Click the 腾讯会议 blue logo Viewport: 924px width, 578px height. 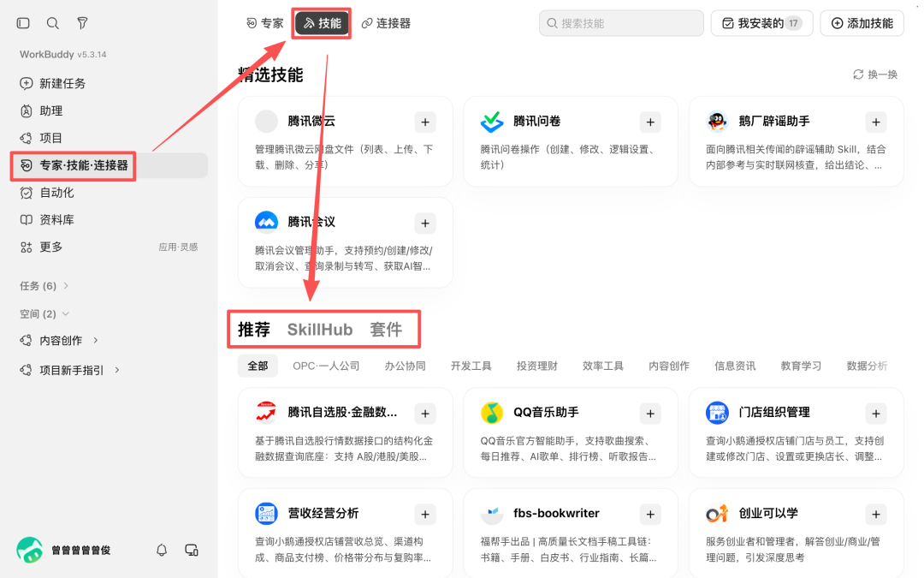click(266, 222)
